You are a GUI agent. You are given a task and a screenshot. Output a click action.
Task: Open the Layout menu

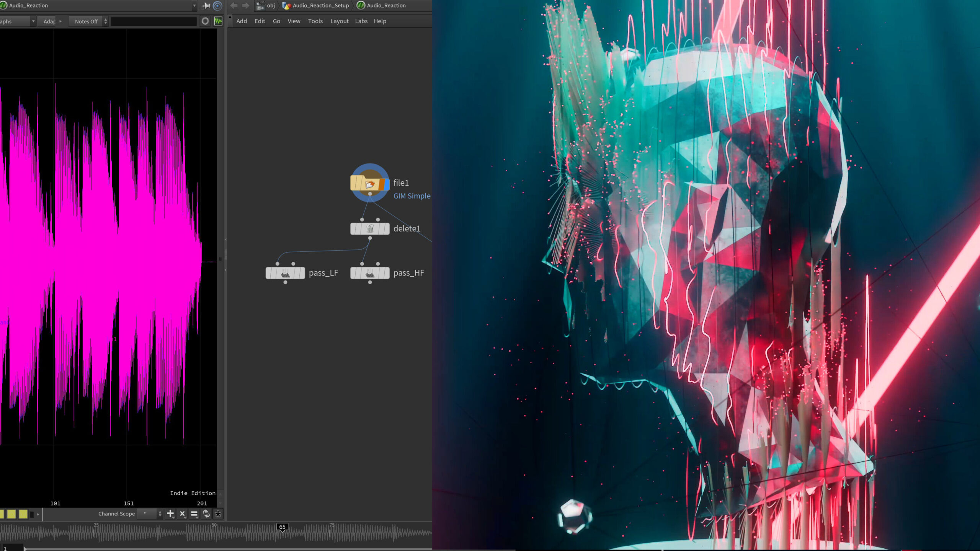pos(340,21)
